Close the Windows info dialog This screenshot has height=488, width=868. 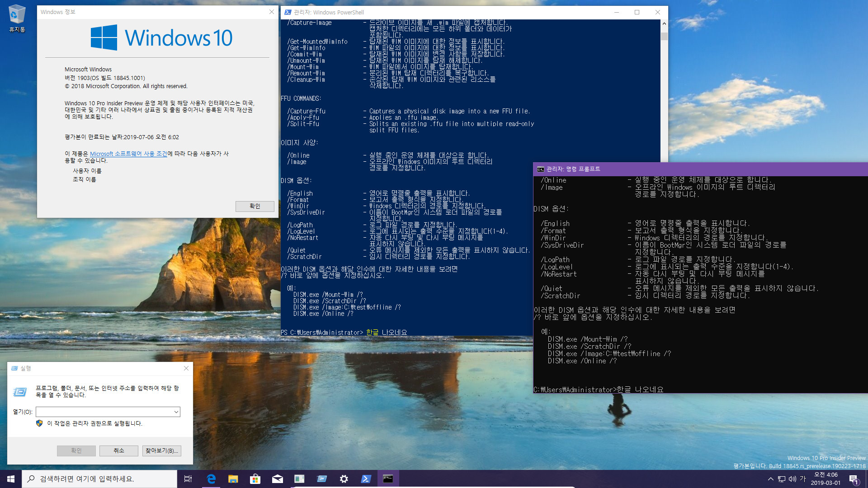point(271,12)
